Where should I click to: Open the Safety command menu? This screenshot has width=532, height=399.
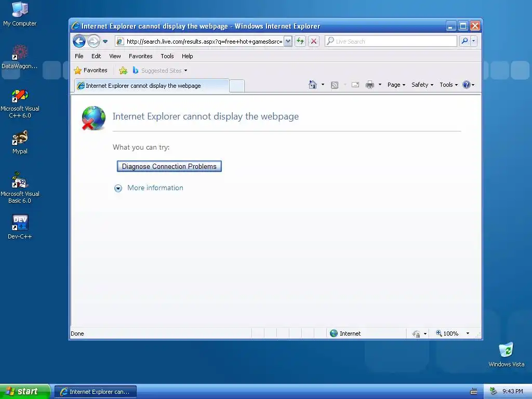pyautogui.click(x=422, y=85)
